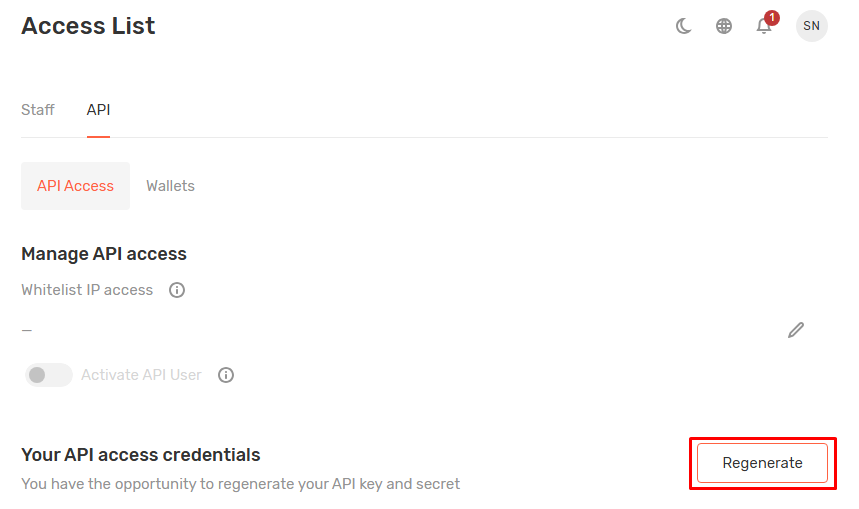This screenshot has height=509, width=859.
Task: Open language selector globe icon
Action: pyautogui.click(x=724, y=26)
